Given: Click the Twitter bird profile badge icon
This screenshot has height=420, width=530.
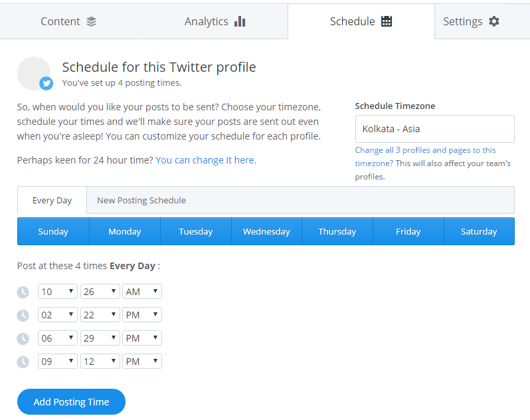Looking at the screenshot, I should click(x=46, y=83).
